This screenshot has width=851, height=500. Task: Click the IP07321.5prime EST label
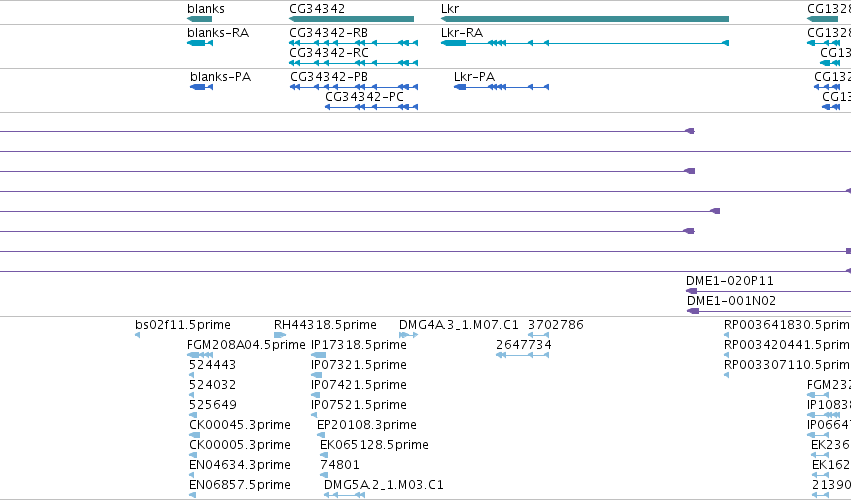(359, 365)
